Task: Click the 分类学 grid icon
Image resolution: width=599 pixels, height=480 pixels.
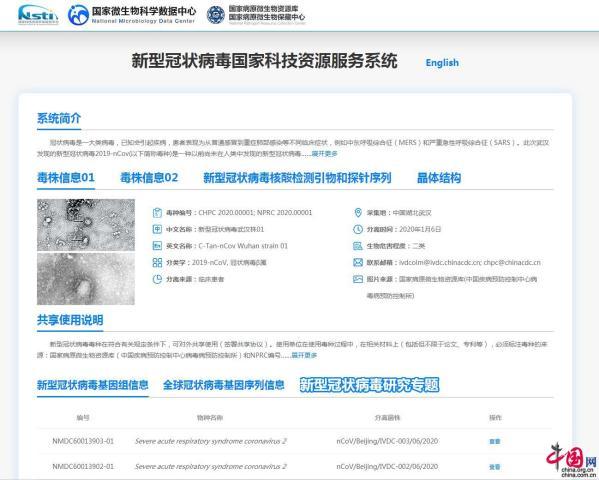Action: [x=157, y=263]
